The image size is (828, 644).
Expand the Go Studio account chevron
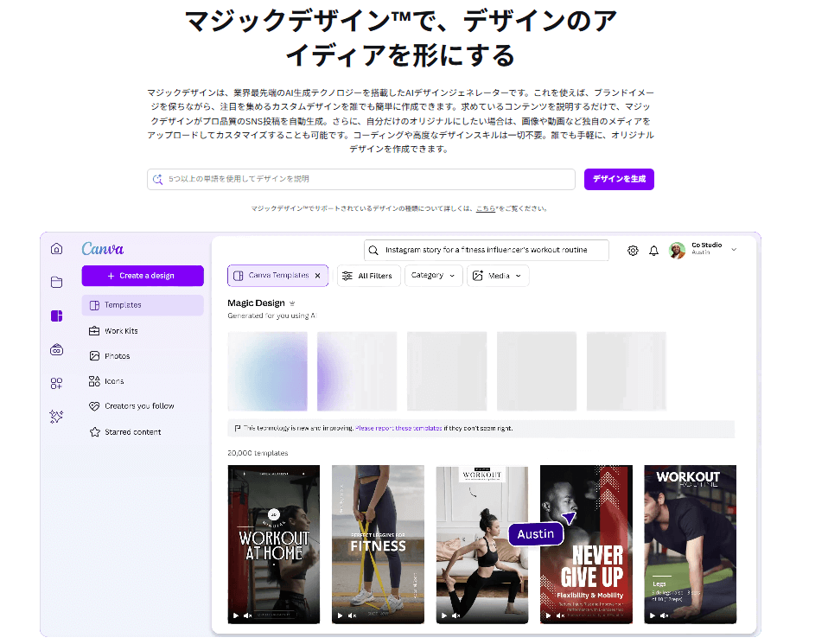pos(734,249)
